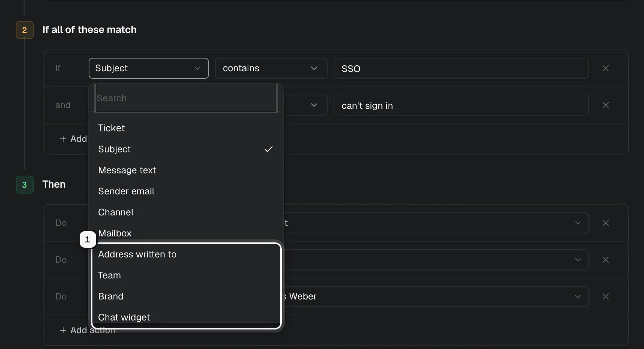Choose Ticket from the field list
644x349 pixels.
click(x=186, y=128)
